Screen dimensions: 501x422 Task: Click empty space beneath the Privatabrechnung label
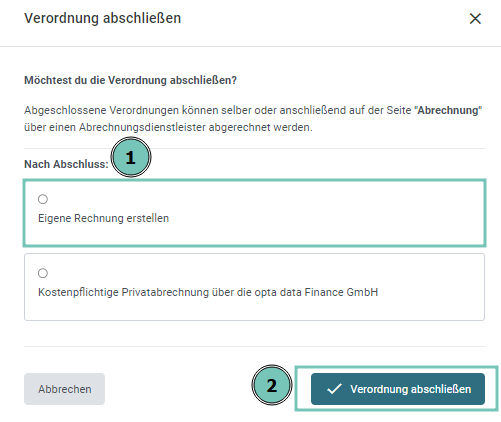tap(254, 309)
